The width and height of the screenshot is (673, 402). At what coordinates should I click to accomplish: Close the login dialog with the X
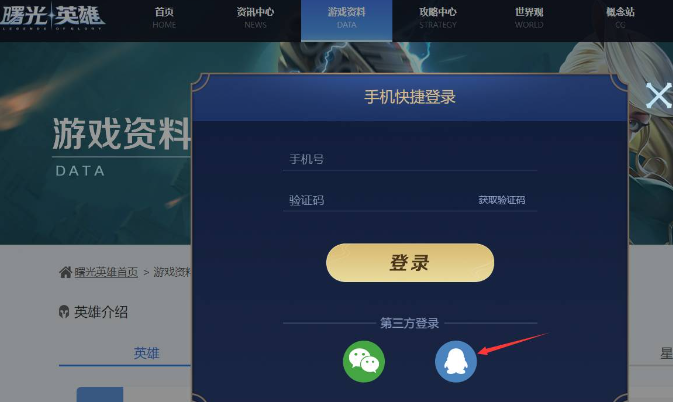[659, 95]
